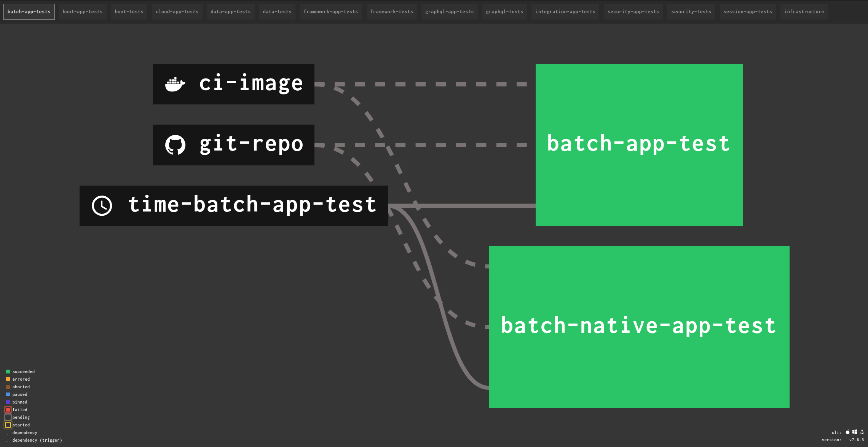Click the red failed status legend icon
Image resolution: width=868 pixels, height=447 pixels.
(8, 410)
